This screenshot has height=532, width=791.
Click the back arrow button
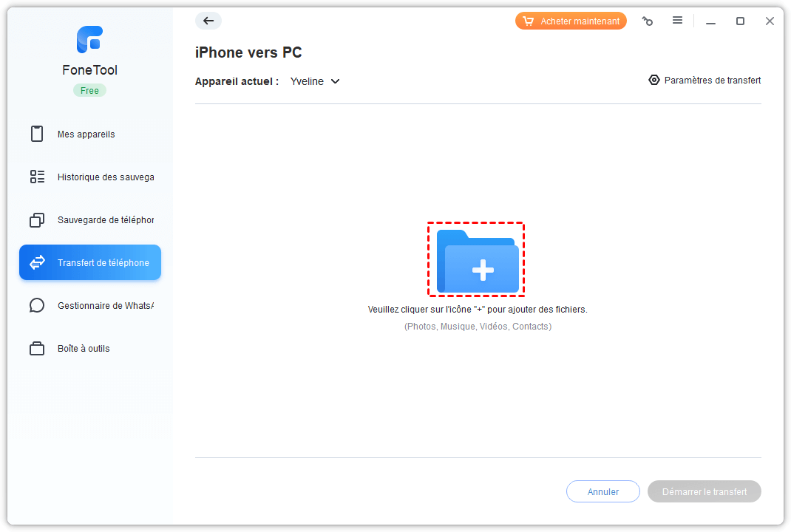click(208, 21)
